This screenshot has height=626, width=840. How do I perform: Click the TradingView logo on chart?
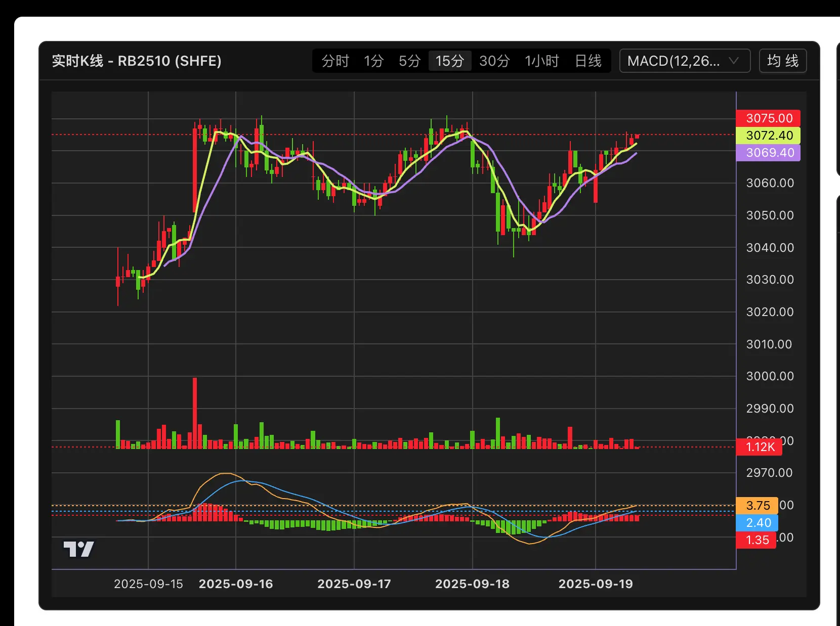(78, 549)
